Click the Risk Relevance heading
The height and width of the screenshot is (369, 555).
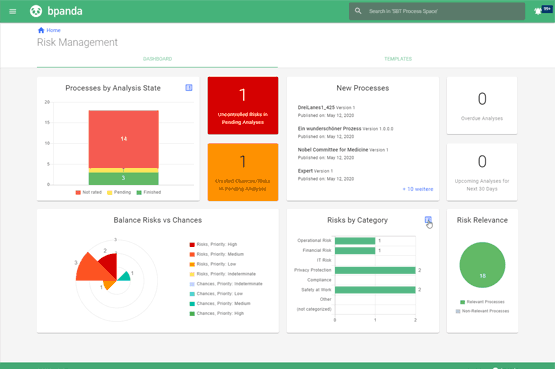482,220
